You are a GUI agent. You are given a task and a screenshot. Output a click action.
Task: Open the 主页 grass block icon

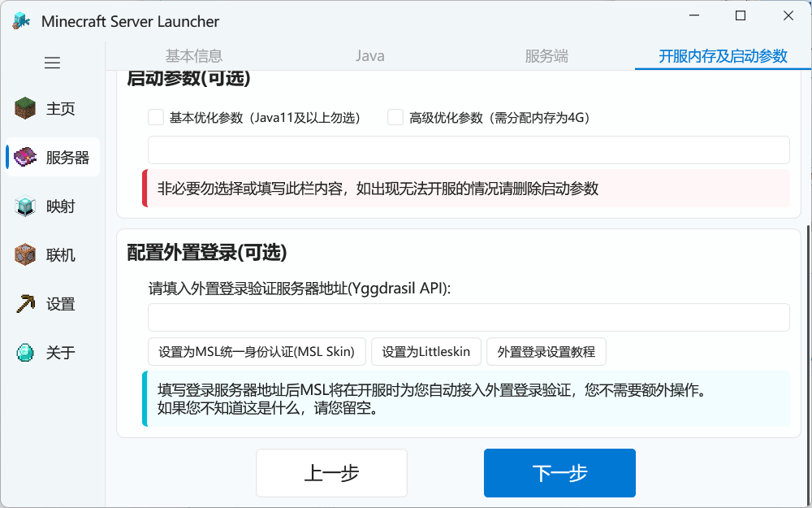click(26, 109)
